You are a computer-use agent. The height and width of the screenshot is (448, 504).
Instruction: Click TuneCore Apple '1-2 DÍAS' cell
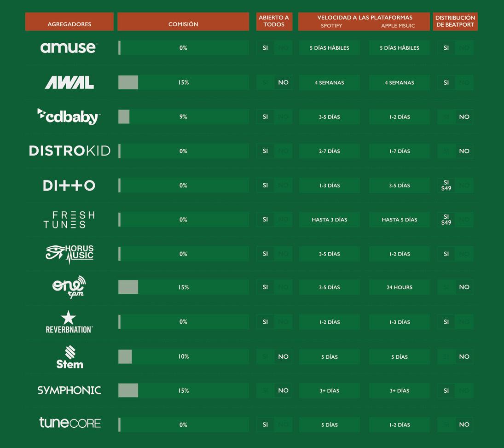400,424
